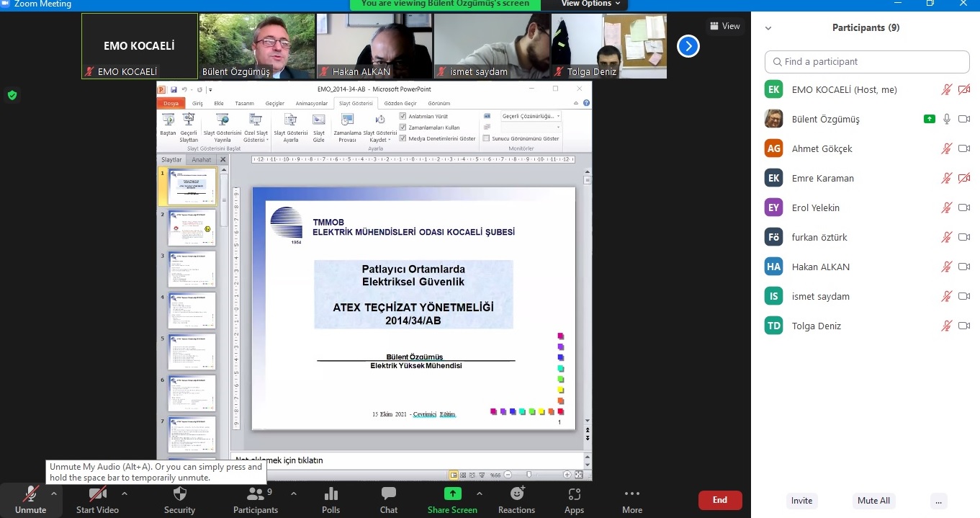The image size is (980, 518).
Task: Show next video thumbnails with blue arrow
Action: tap(688, 46)
